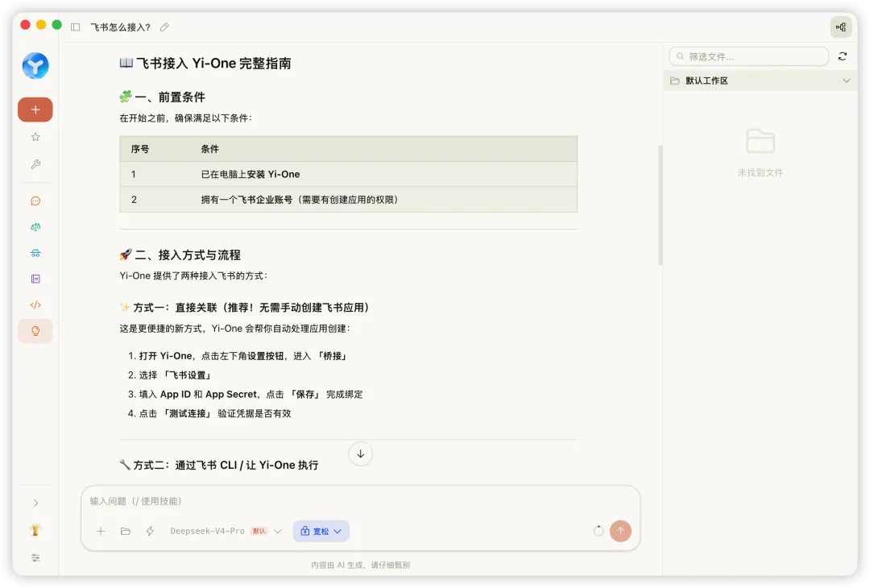Click the workflow graph icon top right
The width and height of the screenshot is (870, 588).
point(841,27)
